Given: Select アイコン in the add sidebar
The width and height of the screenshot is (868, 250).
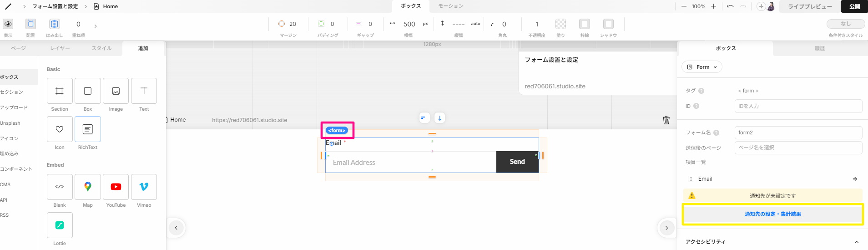Looking at the screenshot, I should point(9,138).
